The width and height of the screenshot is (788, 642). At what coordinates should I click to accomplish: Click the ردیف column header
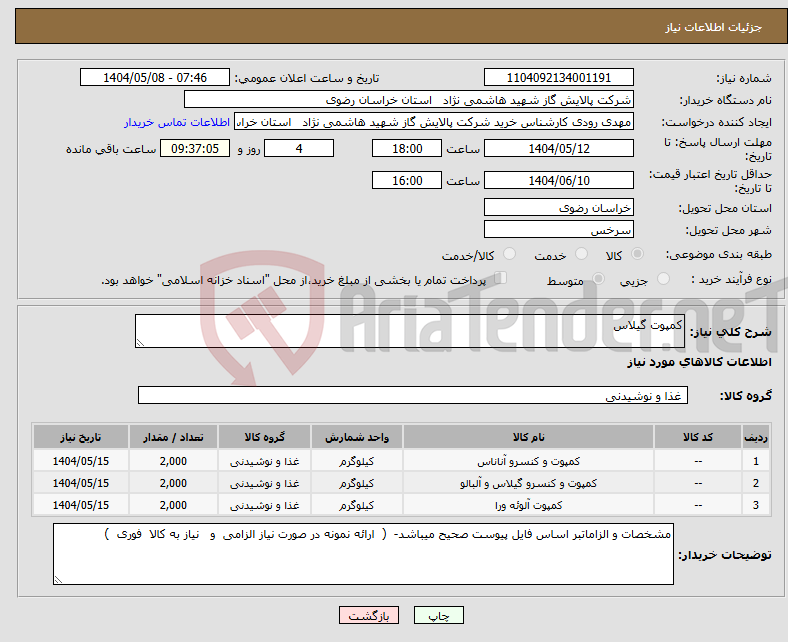click(755, 437)
